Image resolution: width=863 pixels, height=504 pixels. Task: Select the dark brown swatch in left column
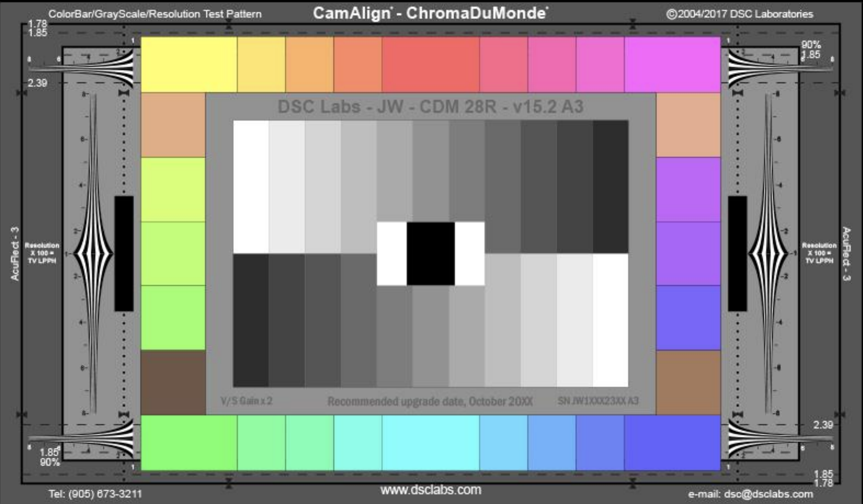(x=173, y=382)
